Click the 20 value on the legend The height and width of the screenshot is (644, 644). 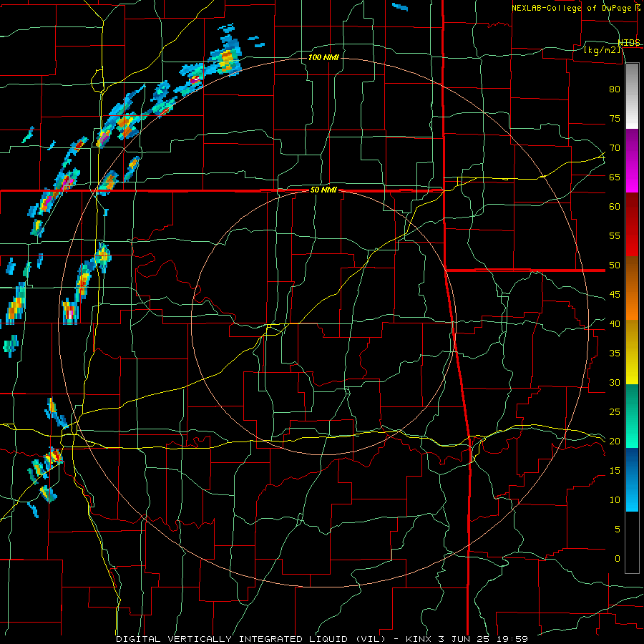tap(615, 441)
